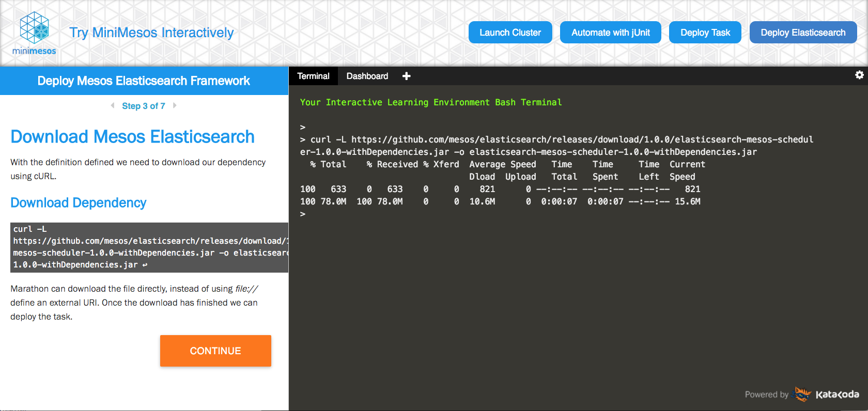Open terminal settings gear icon

point(859,75)
